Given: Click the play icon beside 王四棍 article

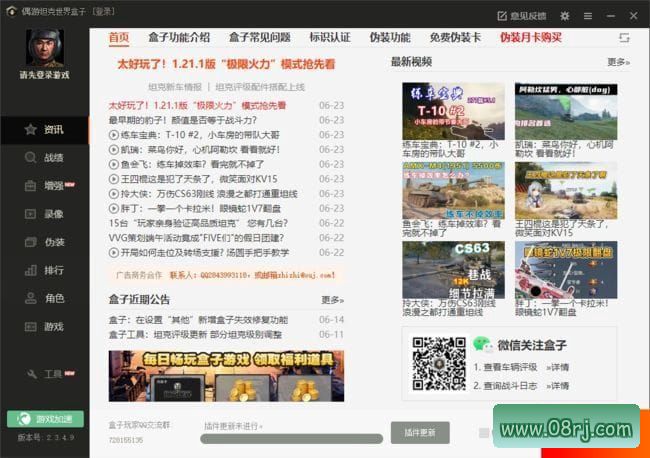Looking at the screenshot, I should pyautogui.click(x=114, y=179).
